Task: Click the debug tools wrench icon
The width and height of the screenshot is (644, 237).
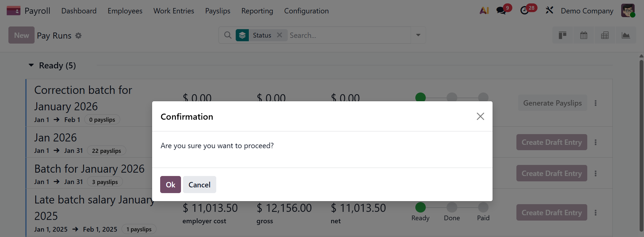Action: (x=549, y=10)
